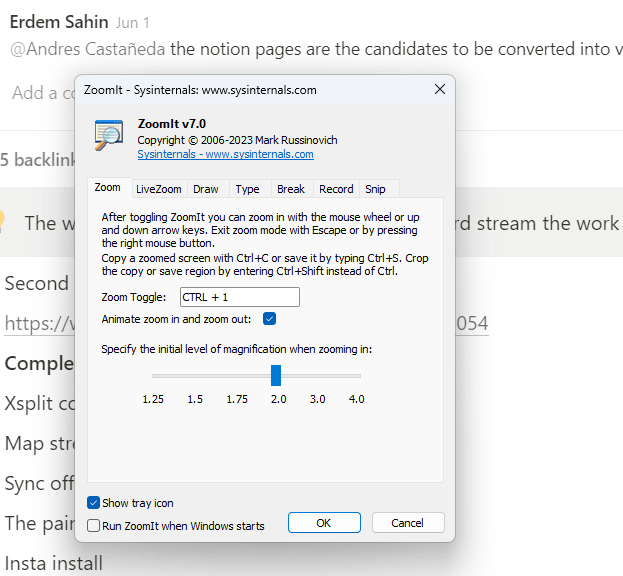
Task: Click the @Andres Castañeda mention in background
Action: (x=87, y=49)
